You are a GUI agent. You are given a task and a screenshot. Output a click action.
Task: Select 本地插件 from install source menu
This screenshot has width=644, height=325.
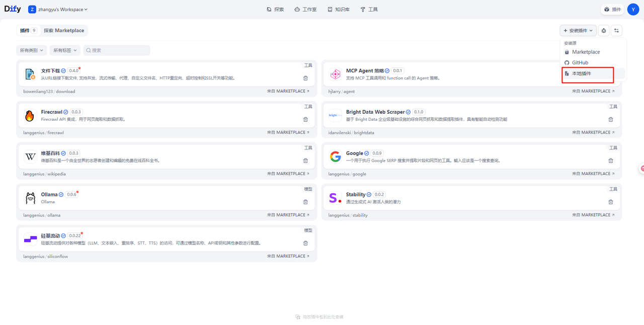pos(588,73)
